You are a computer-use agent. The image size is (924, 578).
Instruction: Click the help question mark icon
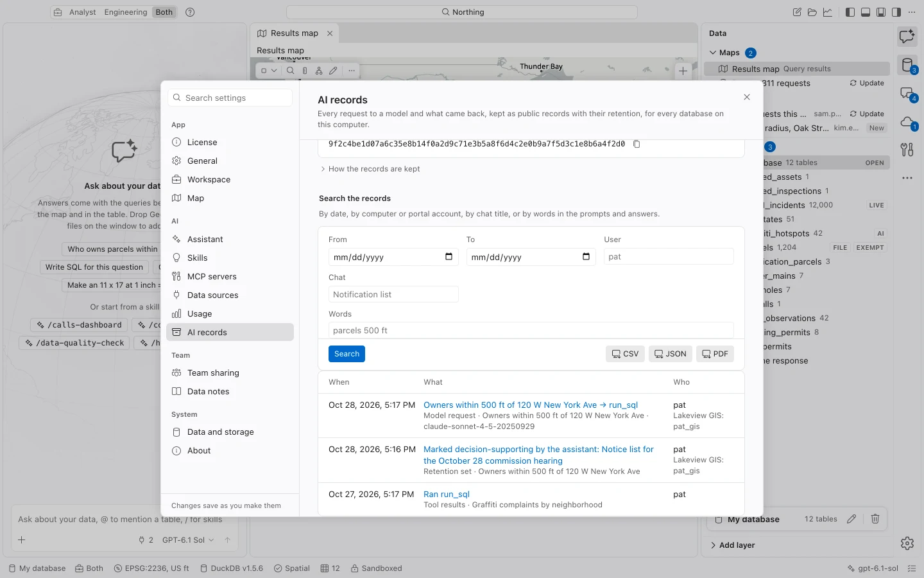(x=190, y=12)
